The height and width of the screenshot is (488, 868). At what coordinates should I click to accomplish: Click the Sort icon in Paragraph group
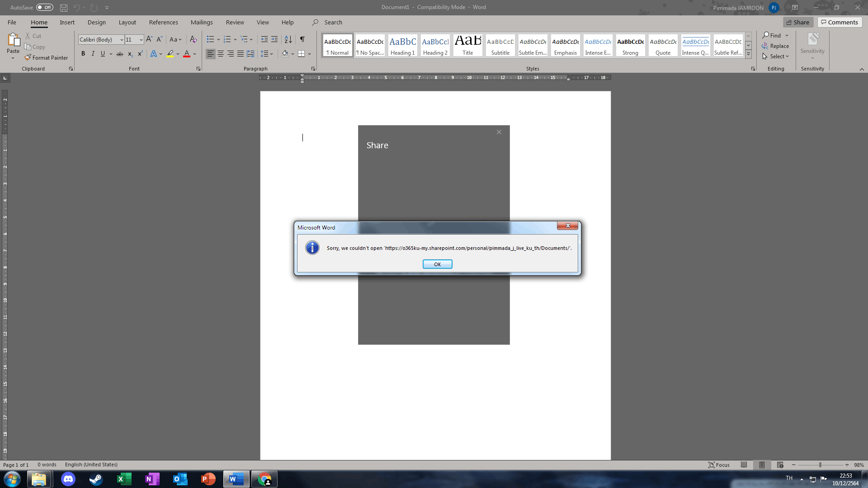point(288,39)
